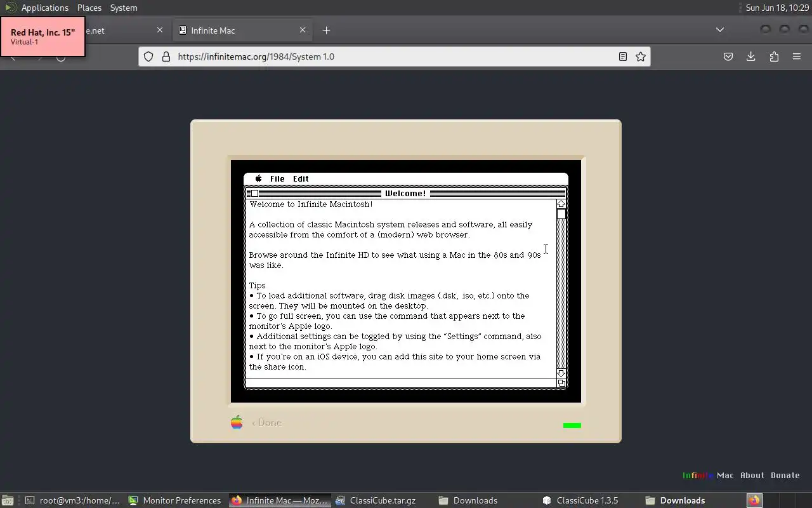The image size is (812, 508).
Task: Click the show desktop icon in the taskbar
Action: 8,500
